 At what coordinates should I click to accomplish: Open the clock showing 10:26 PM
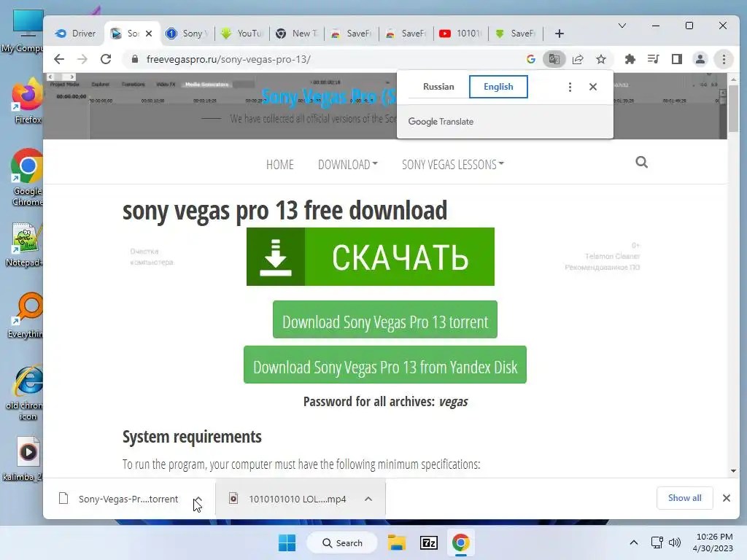[x=713, y=542]
